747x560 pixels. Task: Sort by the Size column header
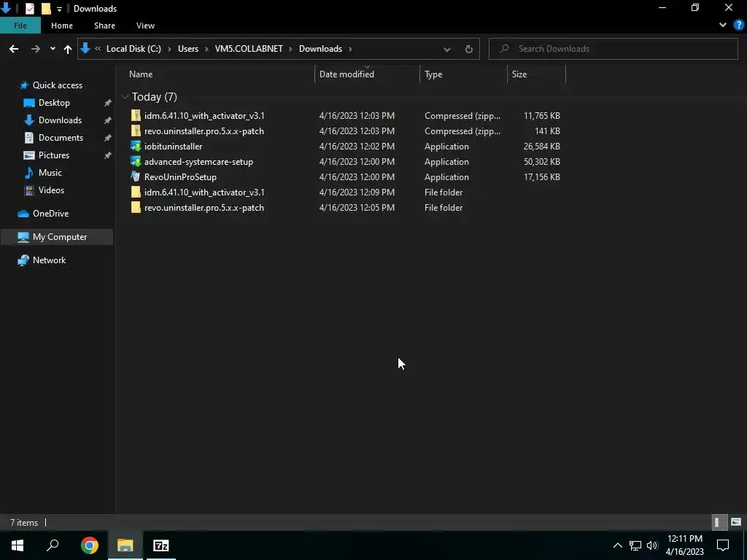[x=536, y=74]
